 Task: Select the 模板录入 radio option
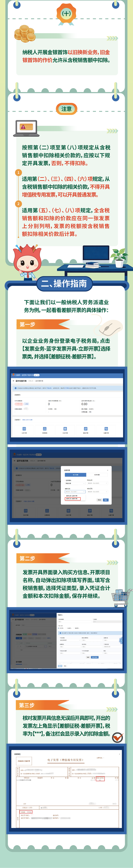(x=76, y=628)
